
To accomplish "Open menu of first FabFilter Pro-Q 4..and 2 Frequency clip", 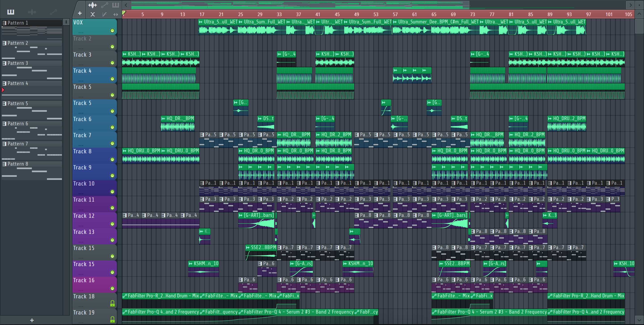I will (125, 312).
